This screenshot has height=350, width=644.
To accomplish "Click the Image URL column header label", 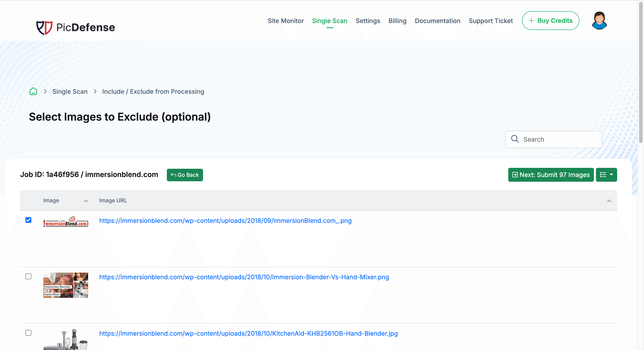I will (x=113, y=200).
